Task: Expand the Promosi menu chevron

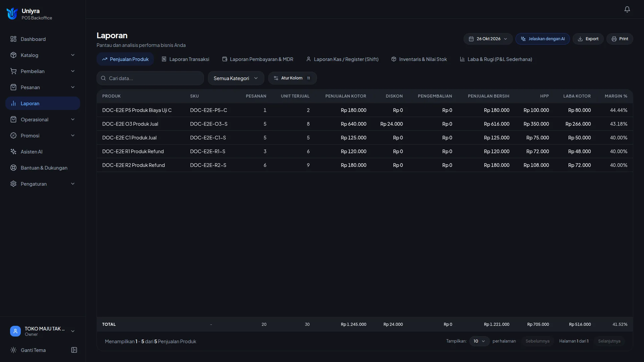Action: (x=73, y=136)
